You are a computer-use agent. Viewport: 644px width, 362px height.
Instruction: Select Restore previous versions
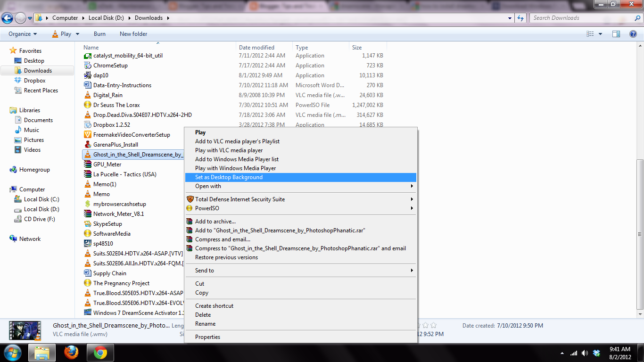coord(226,257)
